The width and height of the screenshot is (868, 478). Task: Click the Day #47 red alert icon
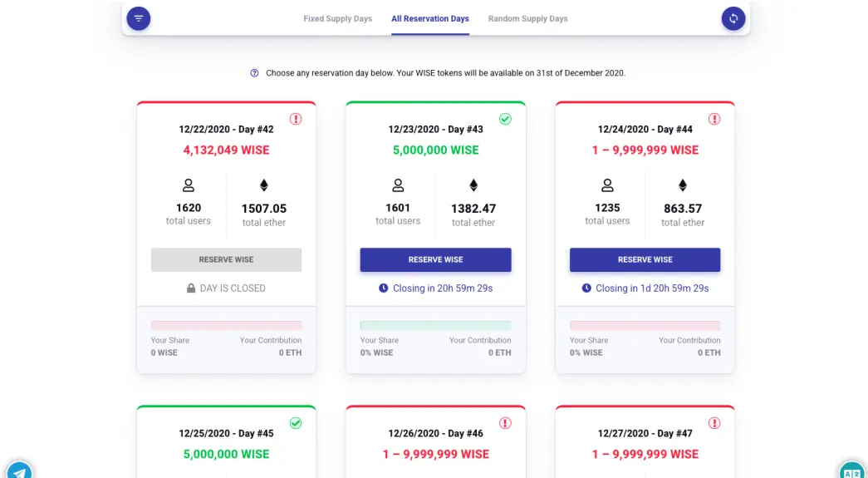point(714,422)
